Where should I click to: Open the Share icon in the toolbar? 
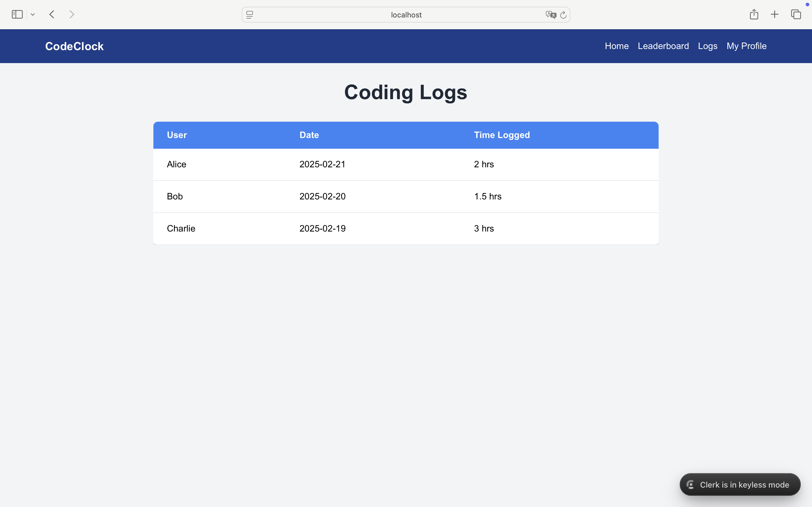click(754, 14)
